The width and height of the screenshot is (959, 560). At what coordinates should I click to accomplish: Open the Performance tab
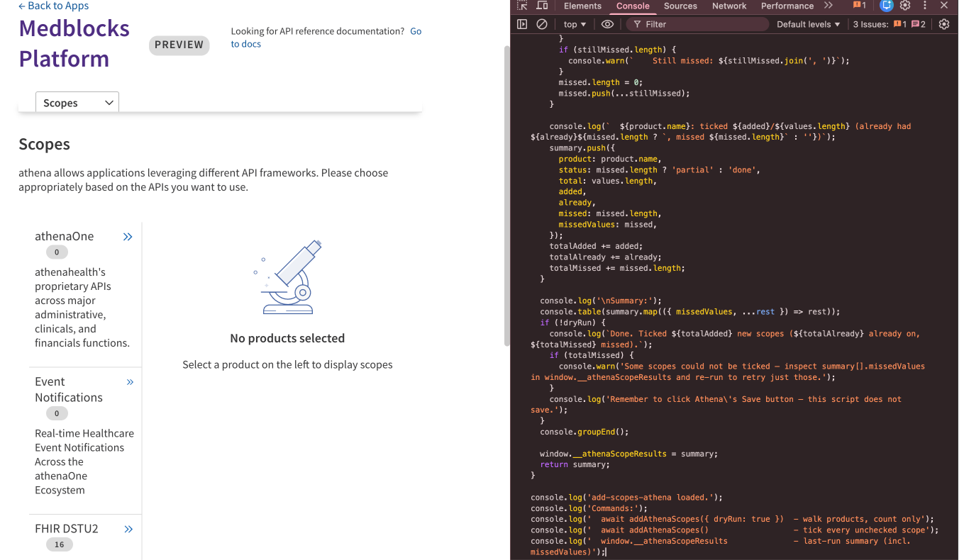click(x=787, y=6)
